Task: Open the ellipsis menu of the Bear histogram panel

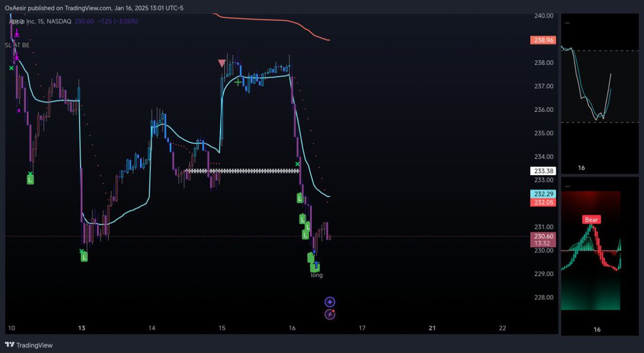Action: [567, 186]
